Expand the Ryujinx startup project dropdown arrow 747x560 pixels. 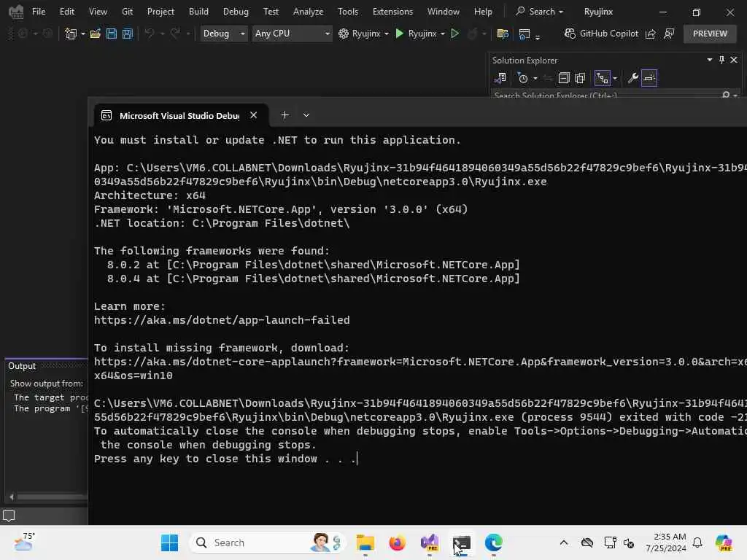[x=387, y=34]
